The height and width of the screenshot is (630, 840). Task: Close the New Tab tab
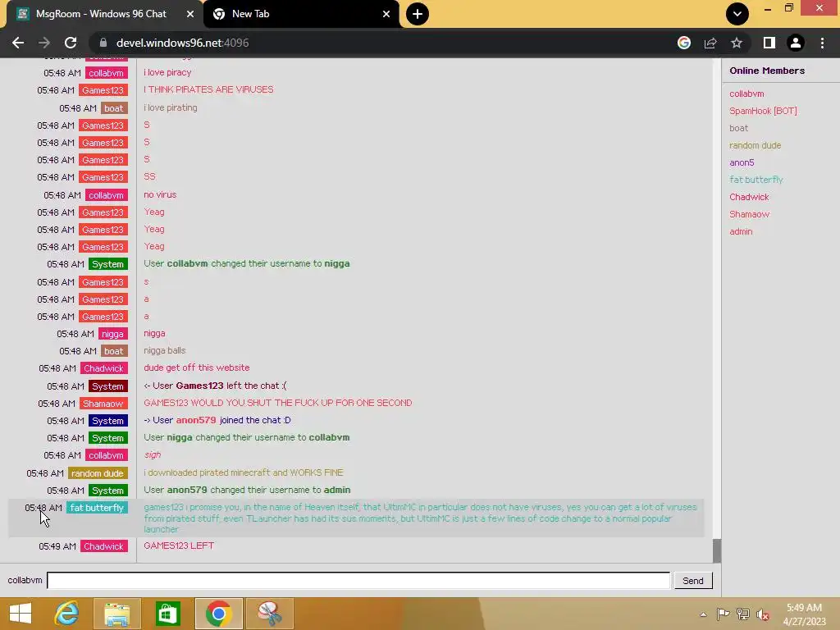point(386,14)
